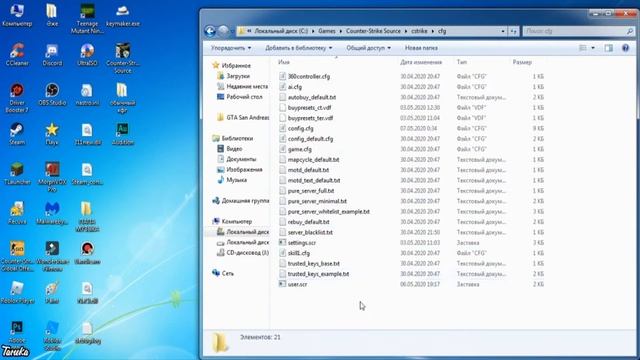Viewport: 640px width, 360px height.
Task: Select Библиотеки in navigation pane
Action: tap(233, 138)
